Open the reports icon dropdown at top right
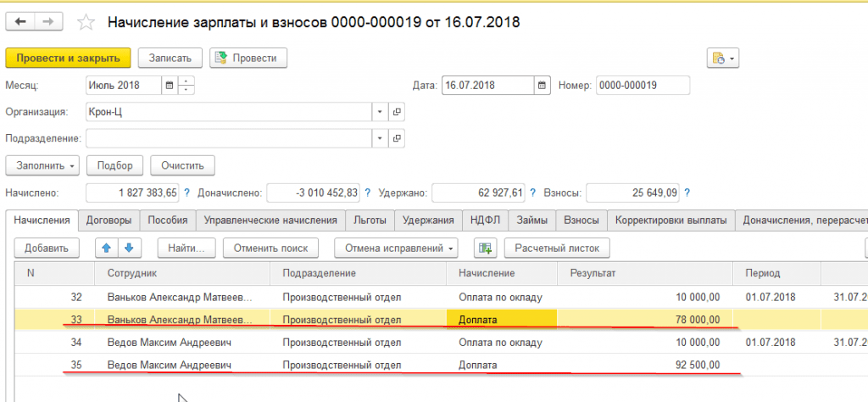 [x=723, y=59]
